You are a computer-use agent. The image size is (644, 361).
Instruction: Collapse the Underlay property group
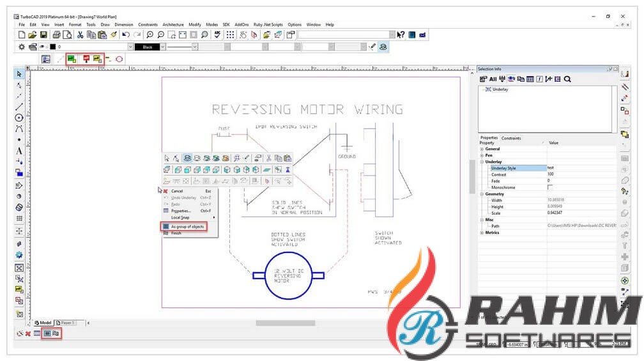click(x=482, y=162)
